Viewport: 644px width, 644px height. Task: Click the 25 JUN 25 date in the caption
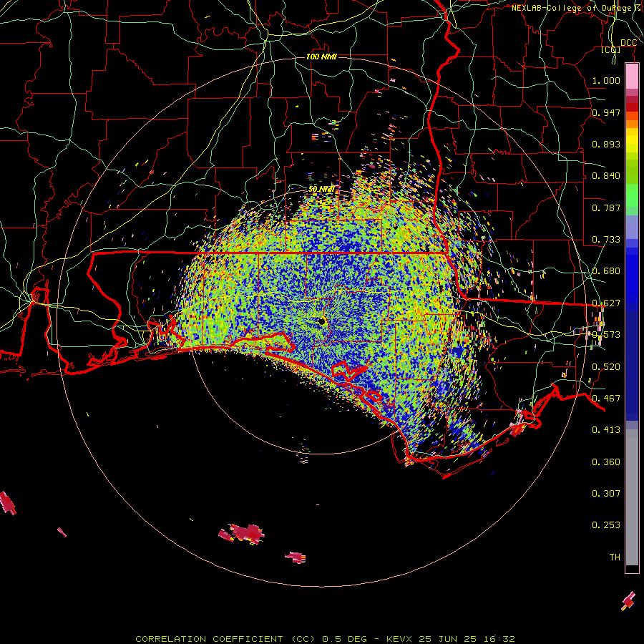(x=447, y=639)
